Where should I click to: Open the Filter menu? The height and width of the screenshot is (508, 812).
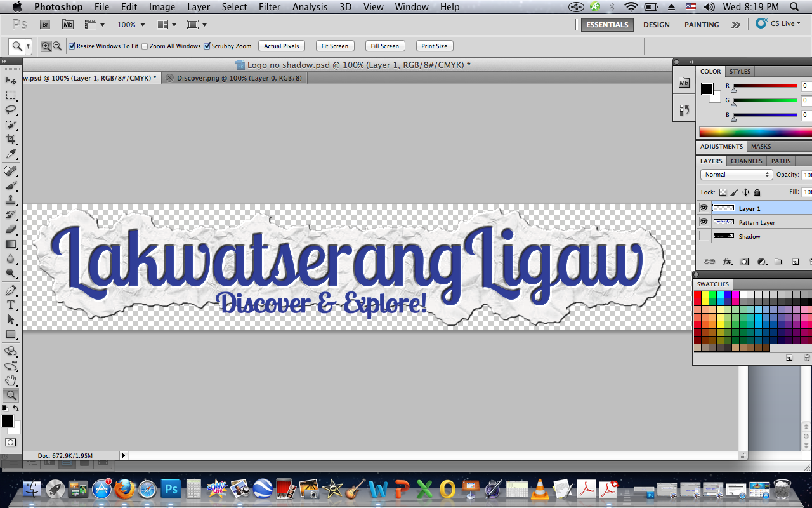click(x=270, y=7)
